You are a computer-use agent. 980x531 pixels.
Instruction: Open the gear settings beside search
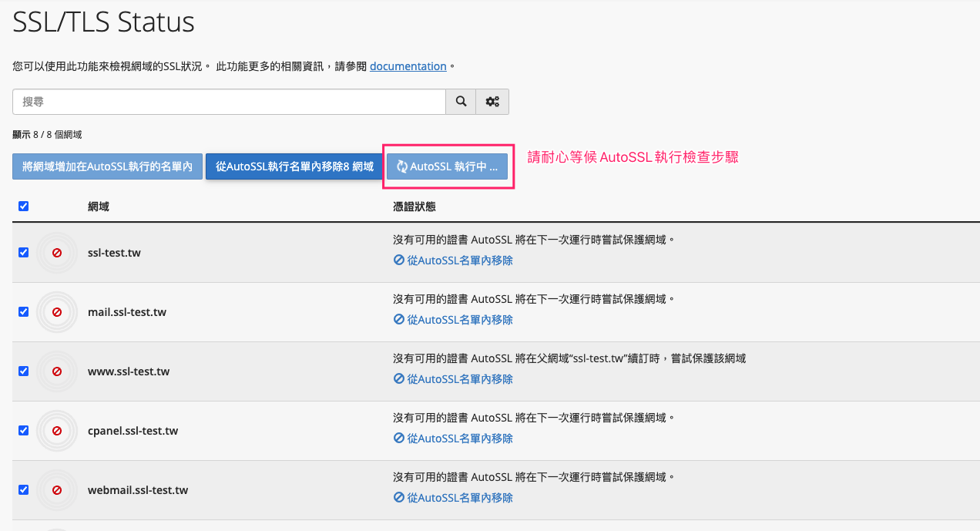[492, 102]
